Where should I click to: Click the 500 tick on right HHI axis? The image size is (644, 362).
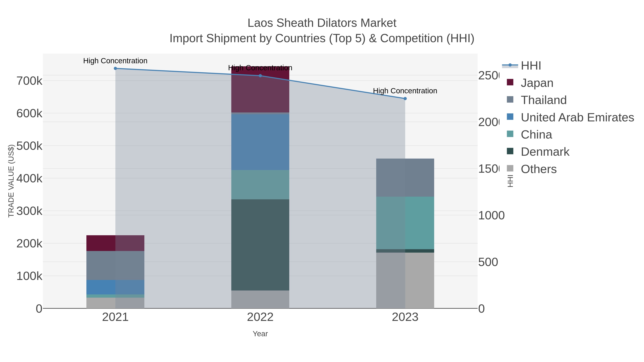click(x=488, y=262)
